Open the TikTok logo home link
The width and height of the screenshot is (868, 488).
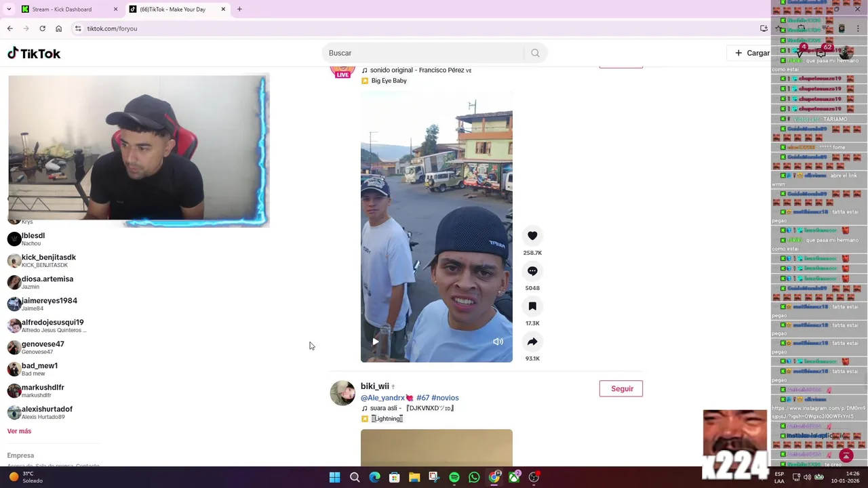[x=34, y=54]
